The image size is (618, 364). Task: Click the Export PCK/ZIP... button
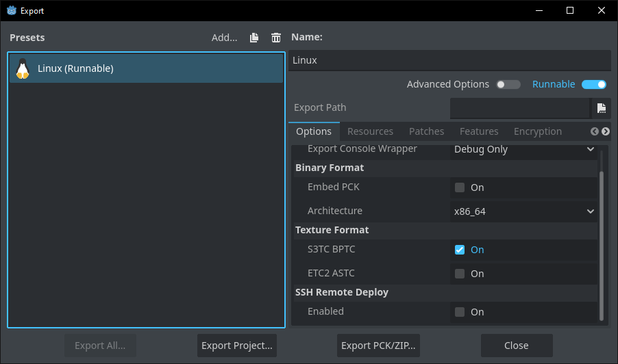click(378, 346)
